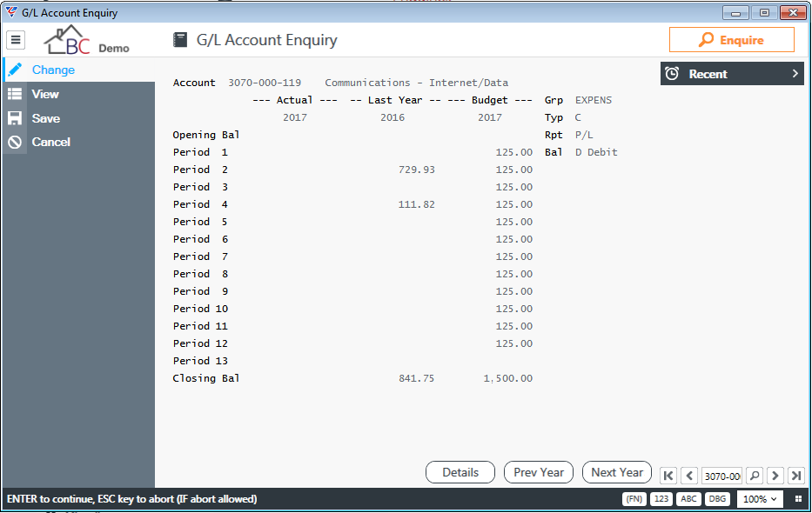Click account number 3070-000-119
The width and height of the screenshot is (812, 513).
point(265,83)
